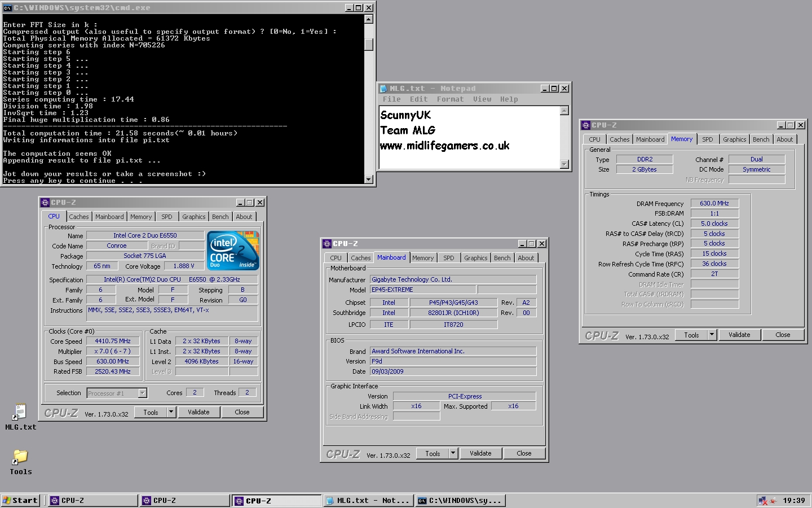This screenshot has width=812, height=508.
Task: Switch to the first CPU-Z taskbar button
Action: tap(92, 501)
